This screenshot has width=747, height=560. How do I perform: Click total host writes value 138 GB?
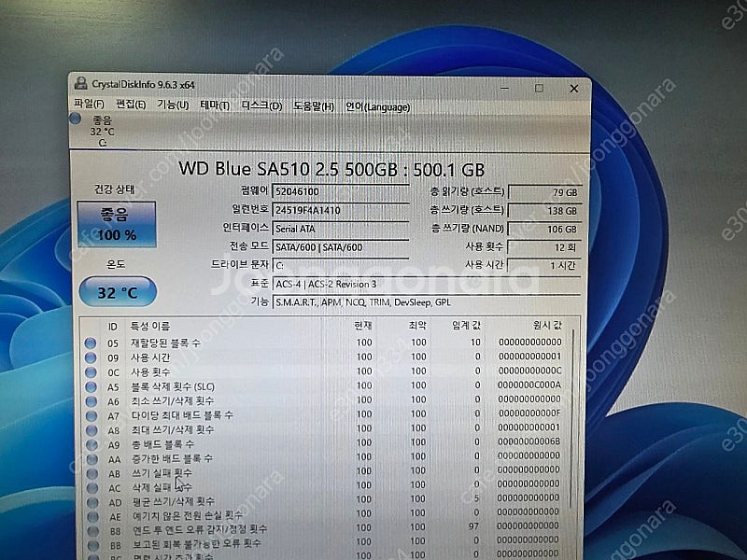544,211
